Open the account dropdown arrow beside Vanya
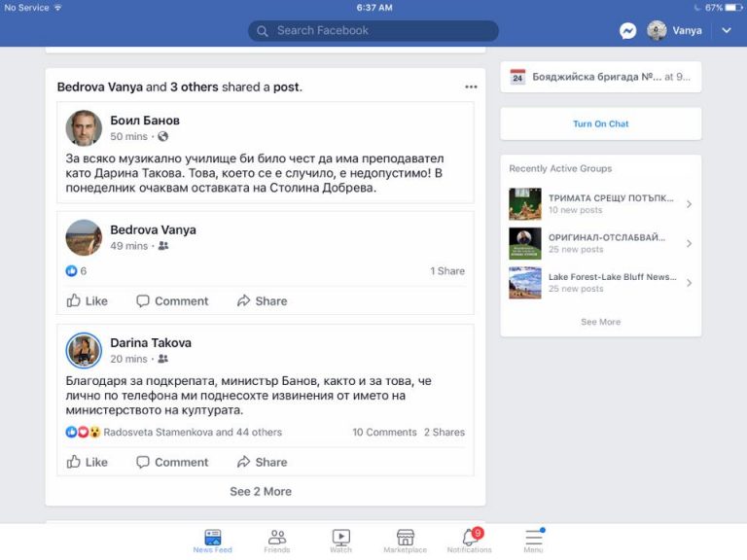747x560 pixels. pyautogui.click(x=726, y=30)
